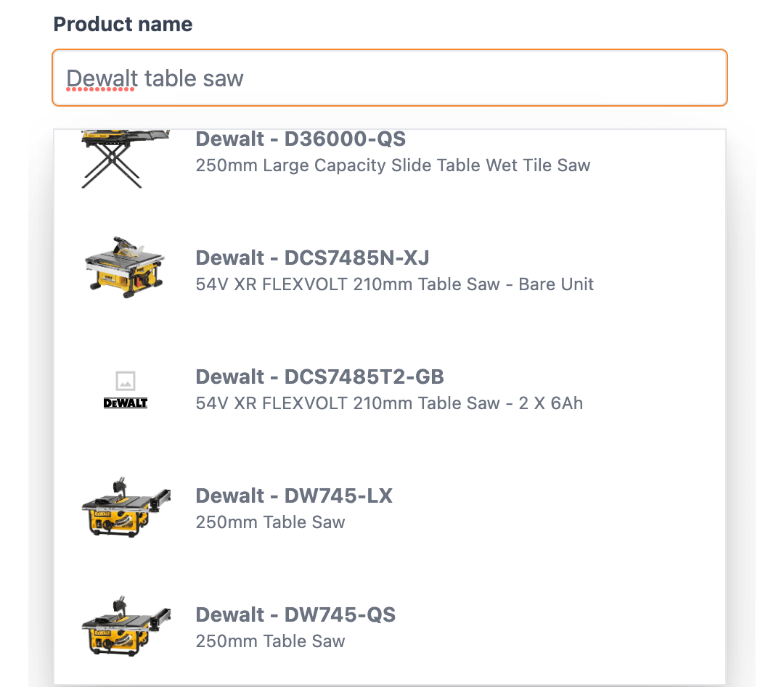Click the DW745-QS table saw thumbnail
784x687 pixels.
[125, 625]
